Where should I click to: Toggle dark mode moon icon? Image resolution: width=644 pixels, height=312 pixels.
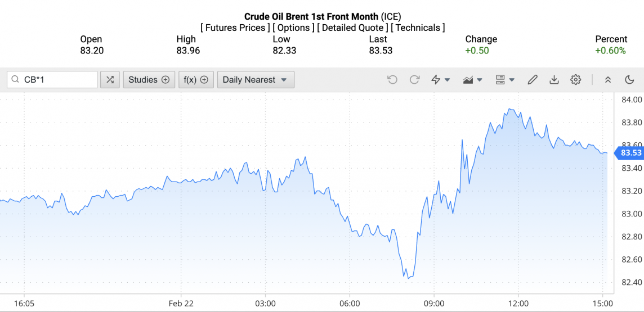[x=629, y=80]
